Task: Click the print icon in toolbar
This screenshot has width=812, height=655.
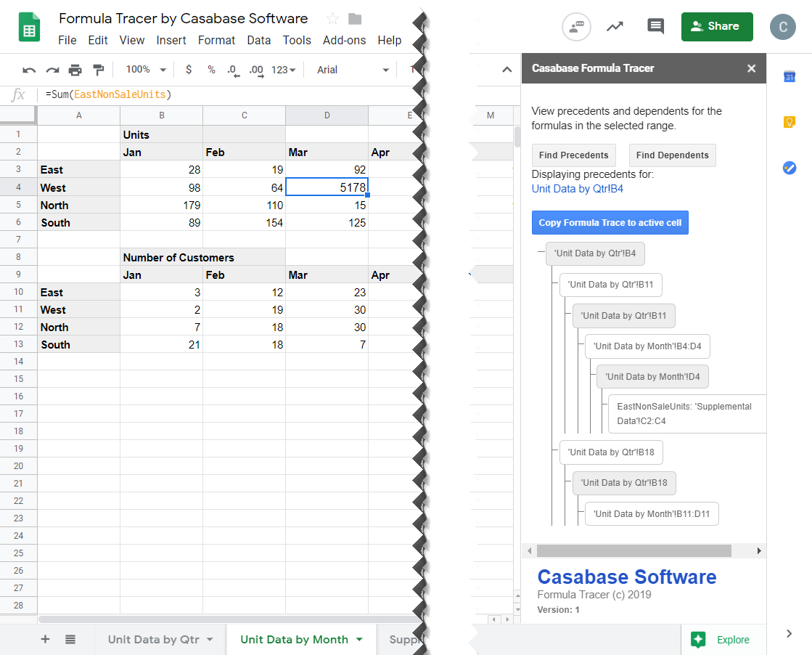Action: (x=75, y=70)
